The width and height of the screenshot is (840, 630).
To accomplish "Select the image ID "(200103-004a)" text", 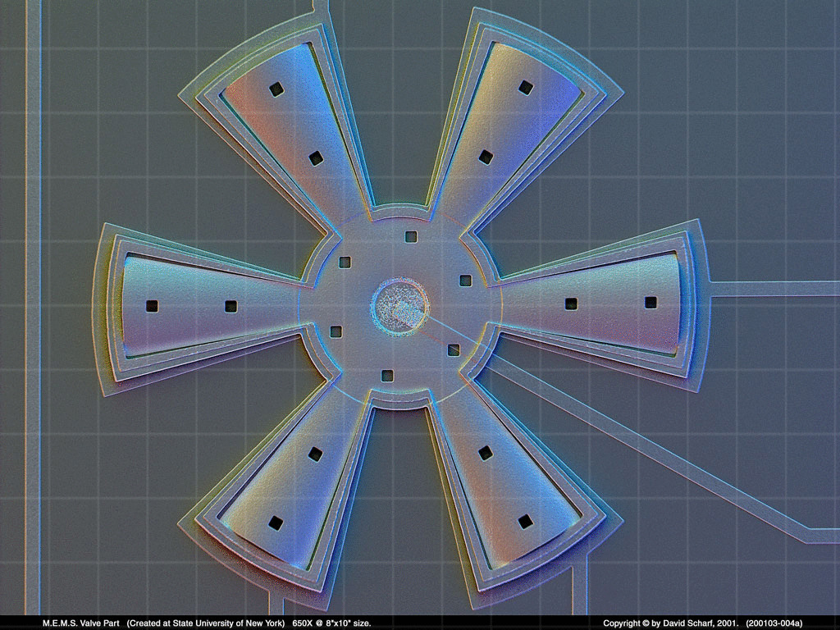I will [x=774, y=623].
